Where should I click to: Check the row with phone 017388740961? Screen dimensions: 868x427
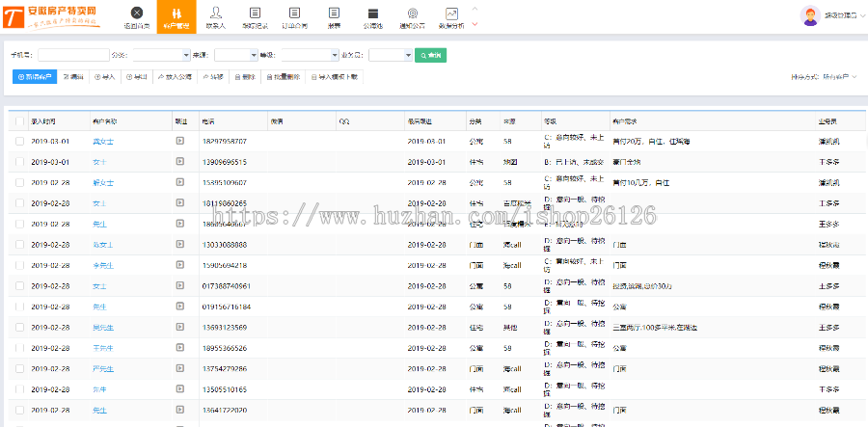click(x=20, y=286)
